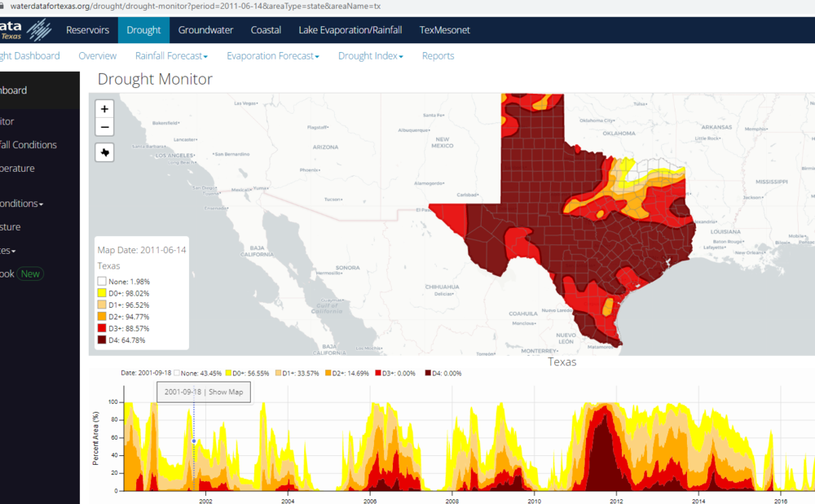Screen dimensions: 815x504
Task: Go to the TexMesonet page
Action: pos(444,30)
